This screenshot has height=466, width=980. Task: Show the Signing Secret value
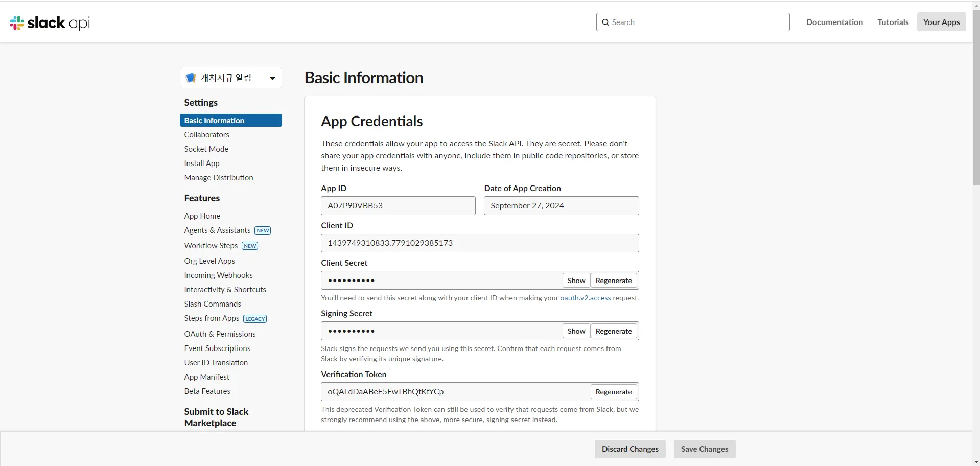click(x=576, y=331)
